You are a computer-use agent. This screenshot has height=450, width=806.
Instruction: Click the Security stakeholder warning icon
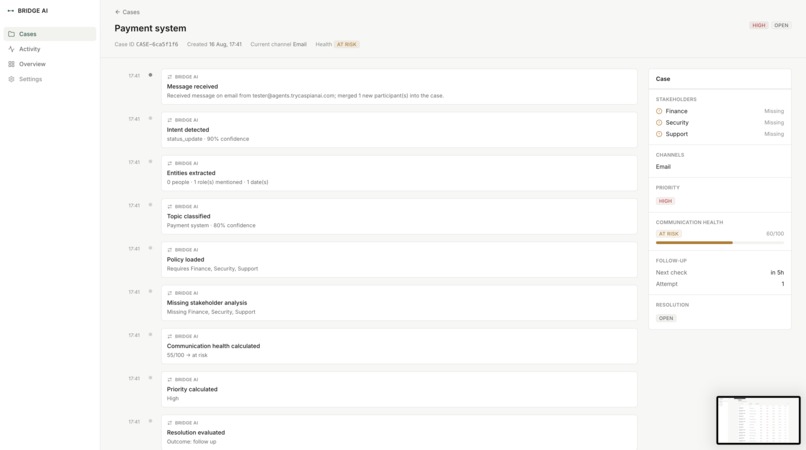point(659,122)
